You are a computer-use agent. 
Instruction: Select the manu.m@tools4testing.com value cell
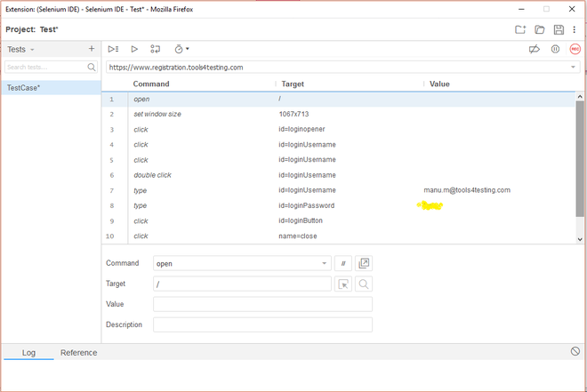[x=467, y=190]
